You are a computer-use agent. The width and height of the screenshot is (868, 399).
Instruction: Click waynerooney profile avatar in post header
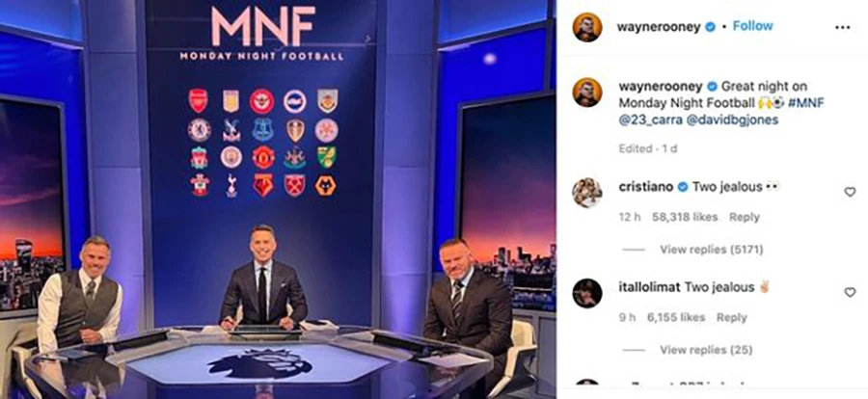coord(587,27)
